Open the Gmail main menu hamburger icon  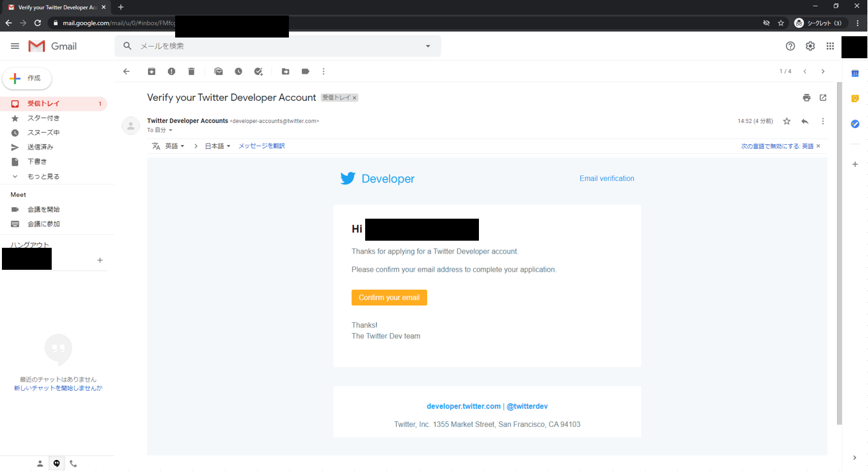(x=15, y=46)
